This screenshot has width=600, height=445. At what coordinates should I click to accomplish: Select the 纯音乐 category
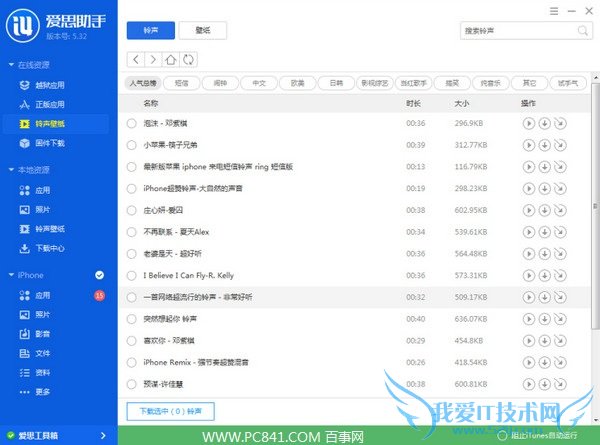tap(491, 83)
